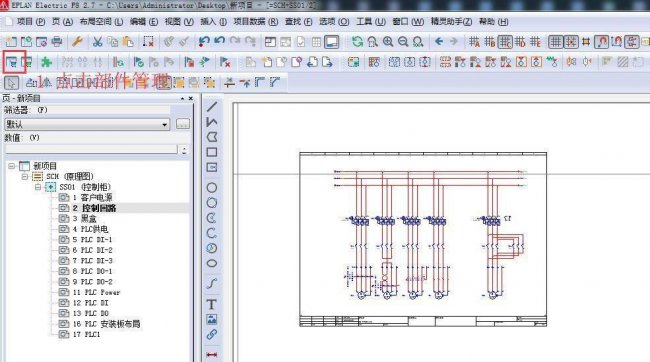The width and height of the screenshot is (650, 362).
Task: Select the Text tool T icon
Action: 212,304
